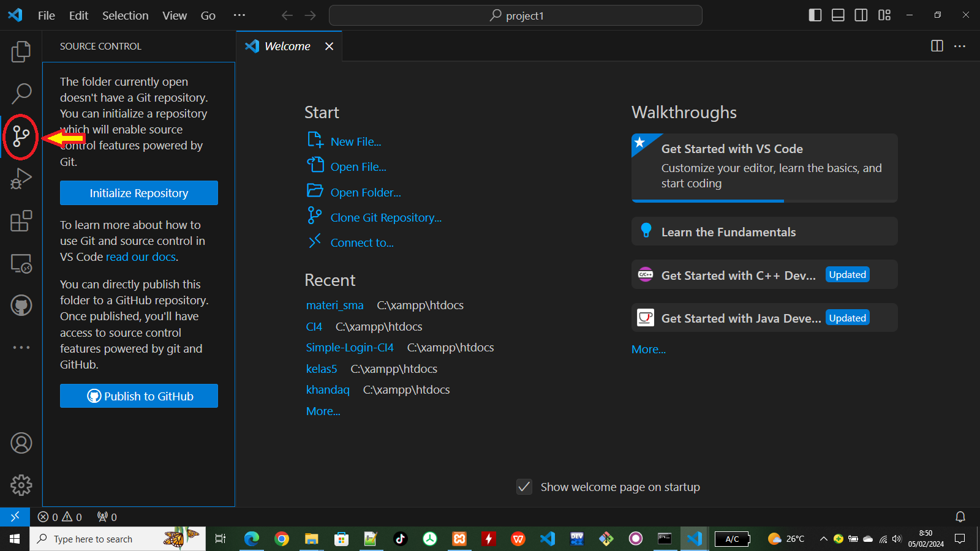This screenshot has height=551, width=980.
Task: Toggle primary side bar layout icon
Action: click(815, 15)
